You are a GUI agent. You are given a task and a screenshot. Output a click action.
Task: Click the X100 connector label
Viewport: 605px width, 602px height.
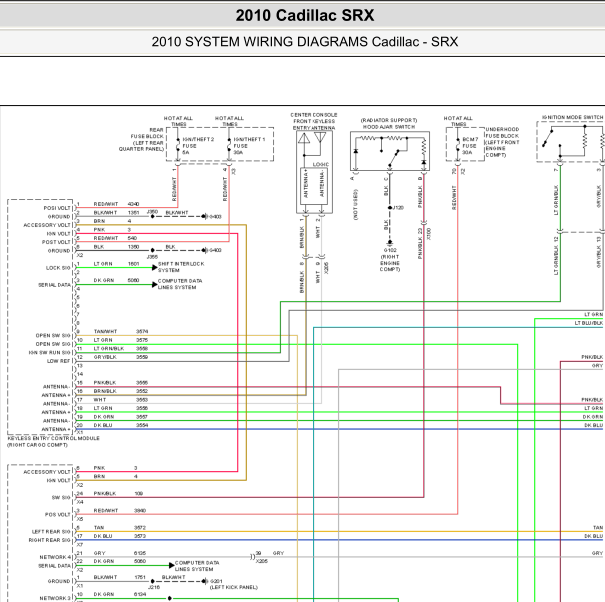429,234
